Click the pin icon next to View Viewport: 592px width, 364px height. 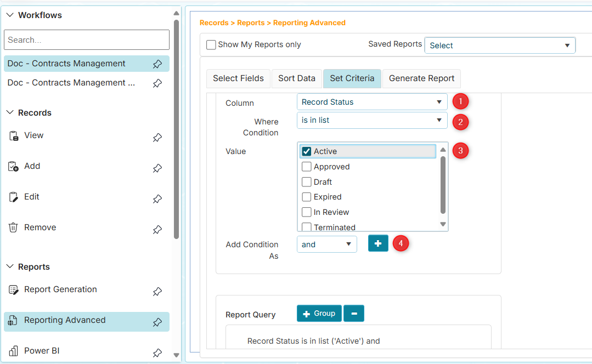[157, 138]
